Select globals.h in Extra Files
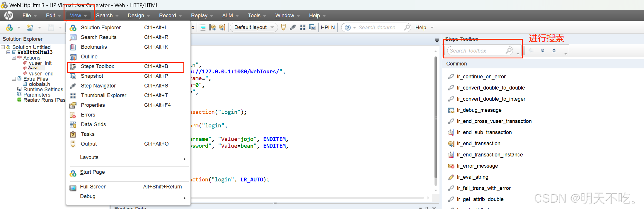 (39, 84)
